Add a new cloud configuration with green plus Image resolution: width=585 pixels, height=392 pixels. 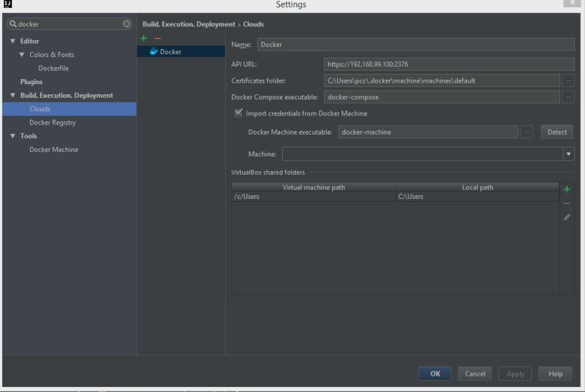[143, 39]
